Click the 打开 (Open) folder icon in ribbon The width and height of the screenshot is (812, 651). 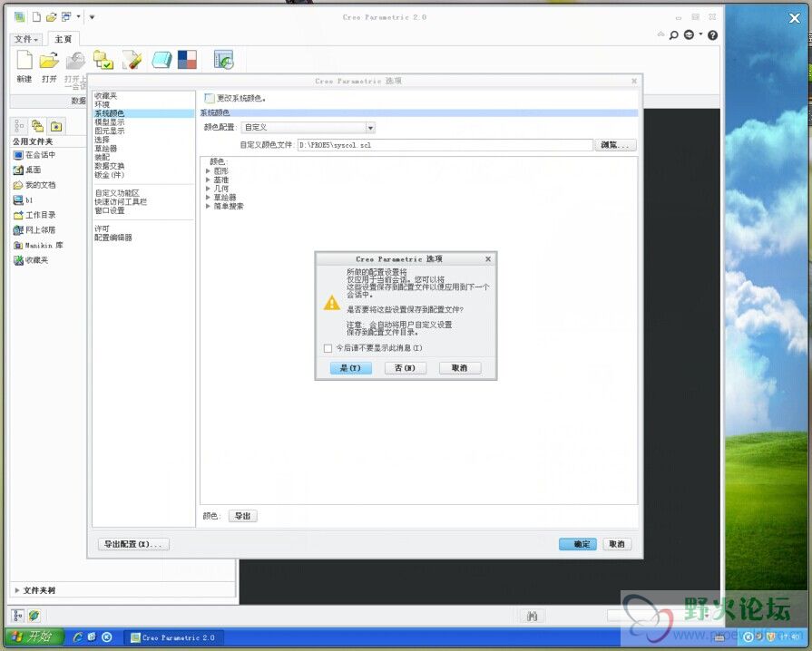[x=49, y=60]
